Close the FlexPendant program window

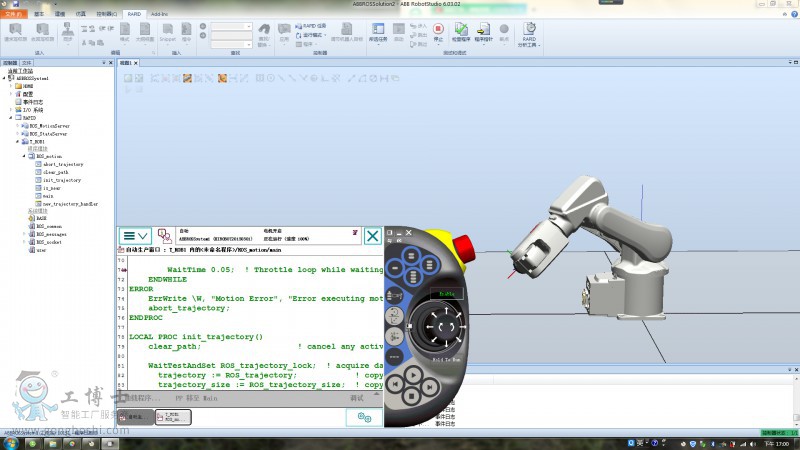coord(372,236)
